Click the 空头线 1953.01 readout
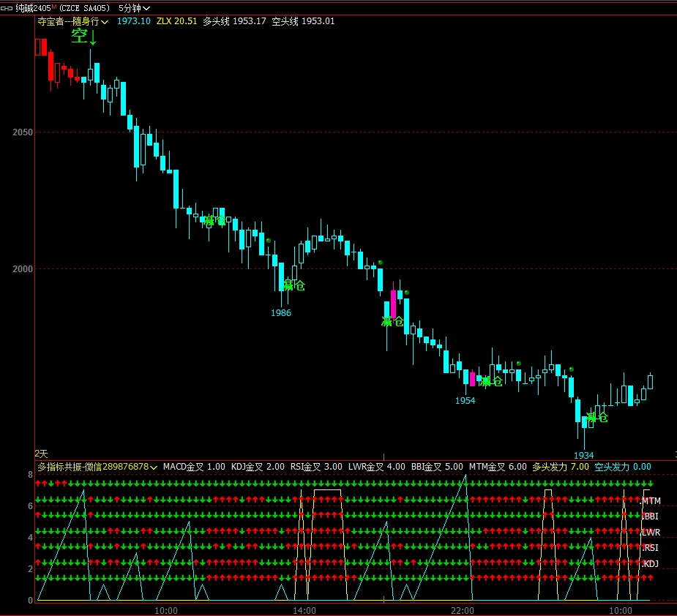 click(x=303, y=21)
